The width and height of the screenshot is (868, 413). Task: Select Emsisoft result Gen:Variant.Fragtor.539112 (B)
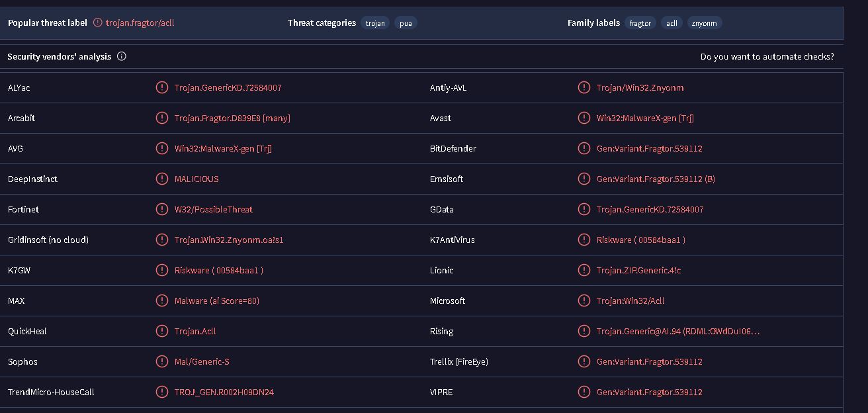(656, 179)
